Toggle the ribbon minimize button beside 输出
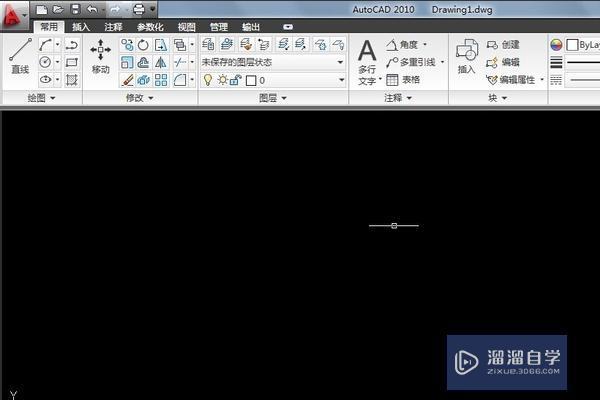The height and width of the screenshot is (400, 600). tap(288, 27)
